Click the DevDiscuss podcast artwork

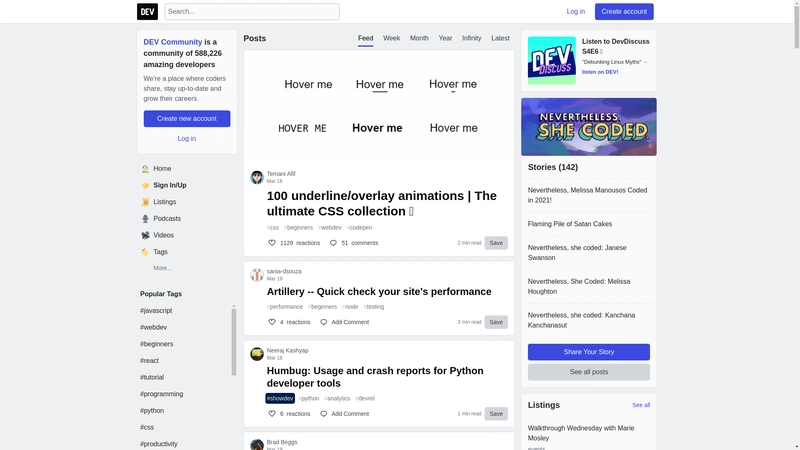(552, 60)
